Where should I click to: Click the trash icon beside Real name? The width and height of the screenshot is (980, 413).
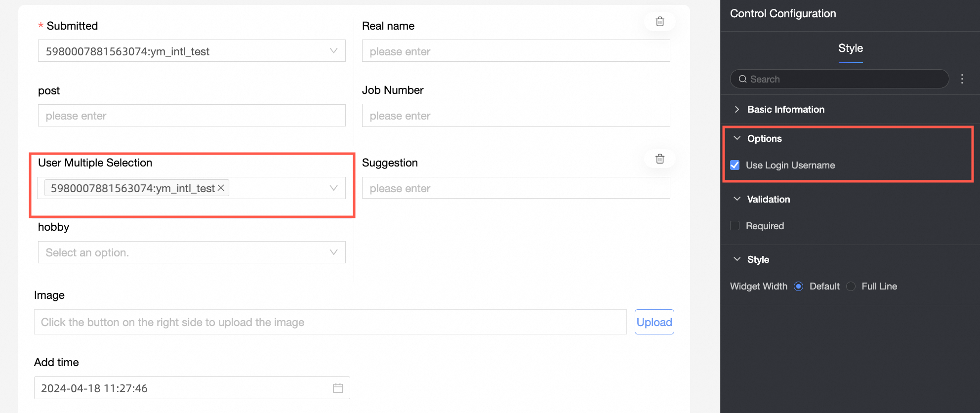659,22
